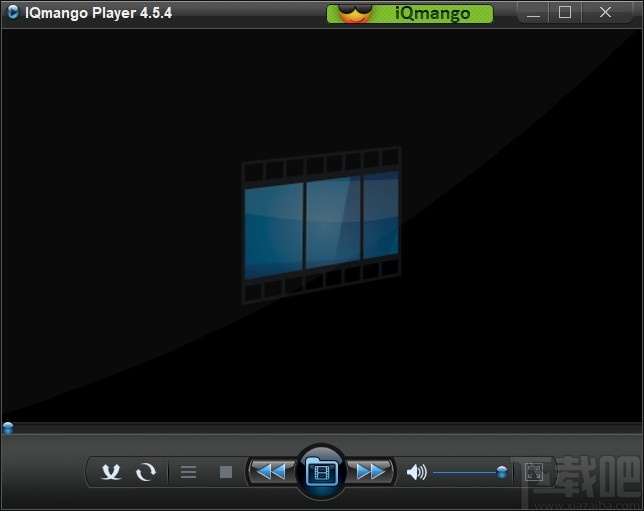This screenshot has height=511, width=644.
Task: Close the IQmango Player window
Action: click(605, 13)
